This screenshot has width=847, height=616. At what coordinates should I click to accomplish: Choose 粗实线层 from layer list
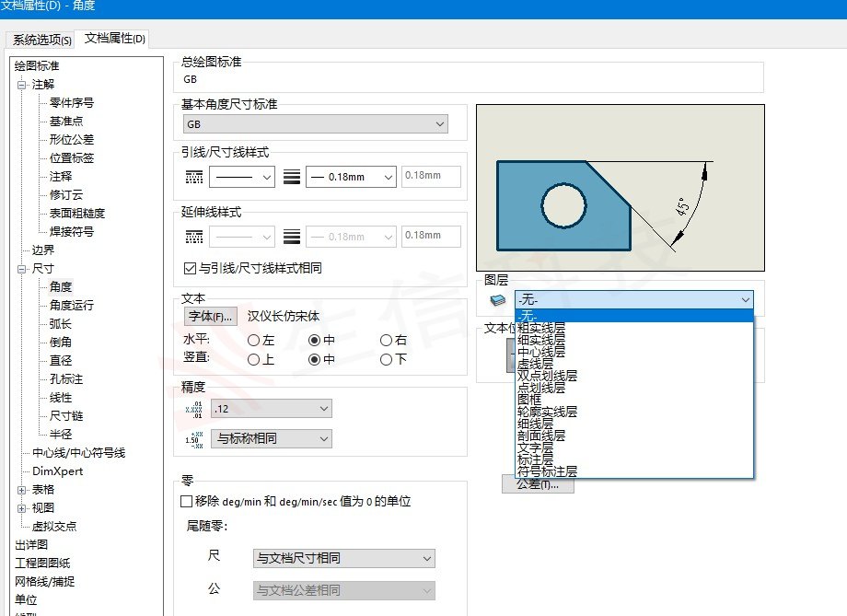coord(634,328)
